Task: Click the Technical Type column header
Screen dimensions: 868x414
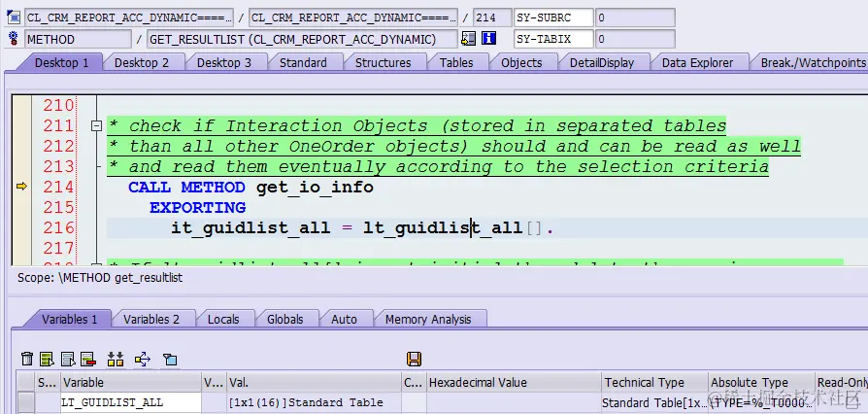Action: tap(654, 382)
